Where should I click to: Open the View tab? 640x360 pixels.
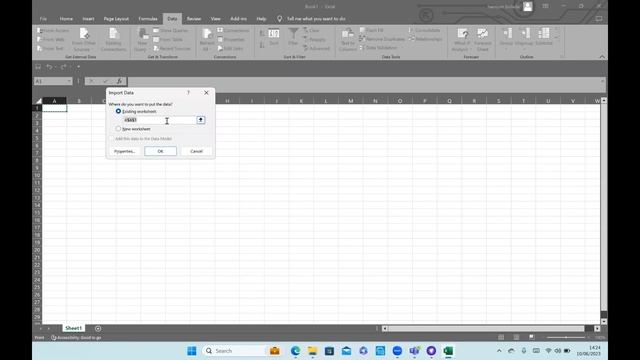[216, 19]
